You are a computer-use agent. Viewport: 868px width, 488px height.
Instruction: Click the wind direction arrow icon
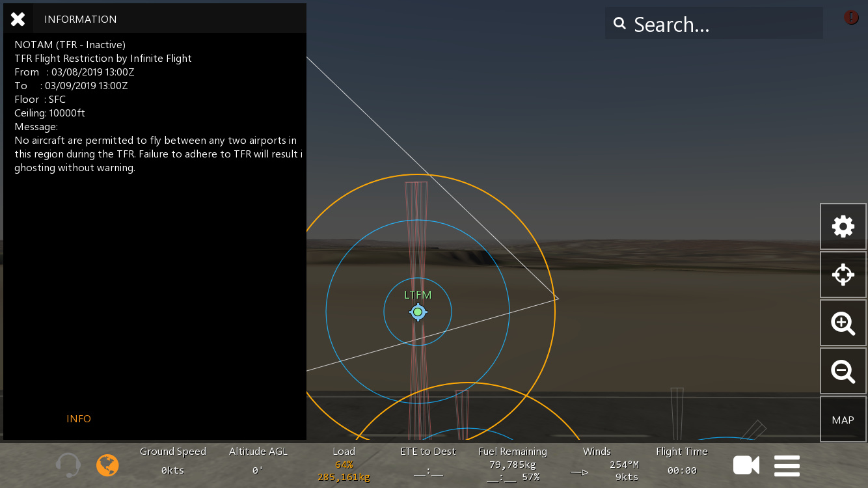point(580,472)
